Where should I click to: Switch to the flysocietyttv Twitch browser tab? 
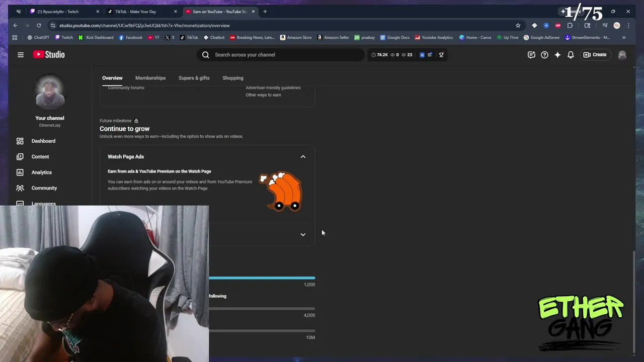pos(63,12)
